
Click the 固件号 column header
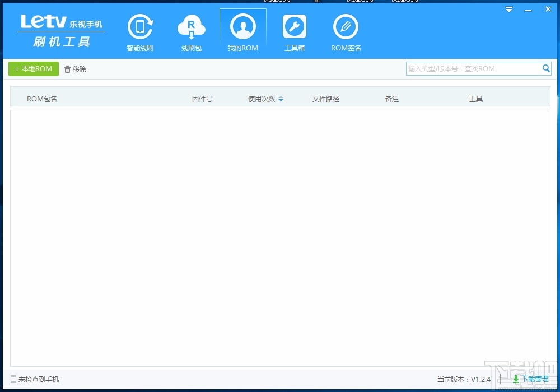click(202, 99)
